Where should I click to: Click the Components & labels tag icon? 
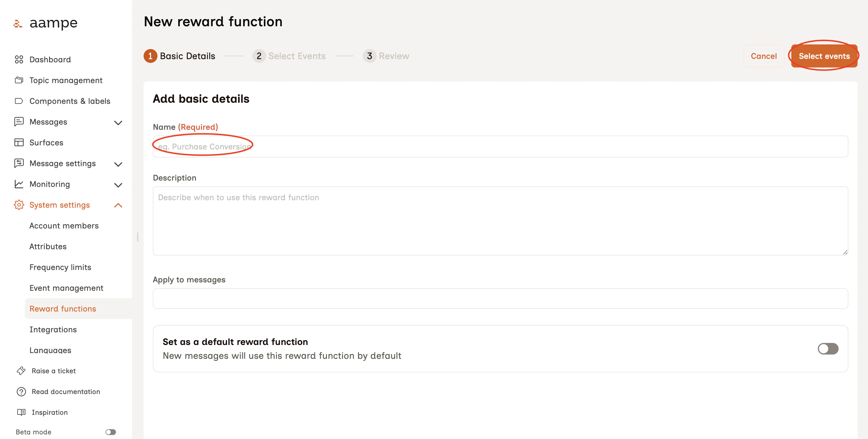coord(19,101)
